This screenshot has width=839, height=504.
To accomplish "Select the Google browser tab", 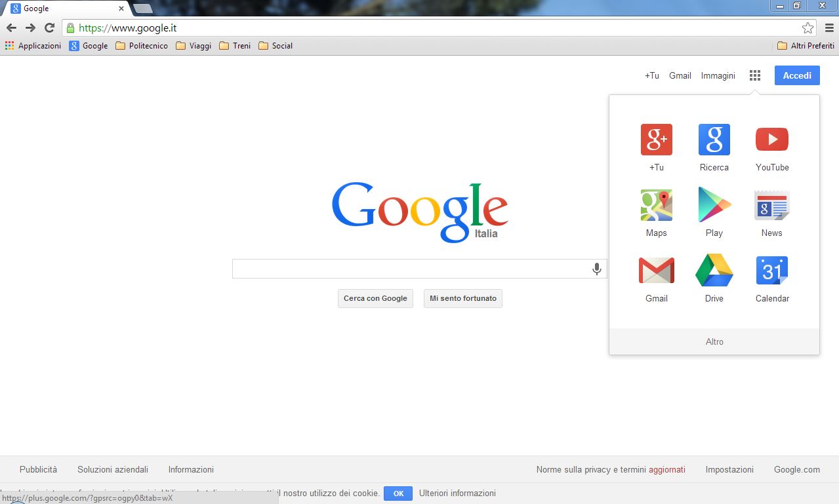I will (66, 9).
